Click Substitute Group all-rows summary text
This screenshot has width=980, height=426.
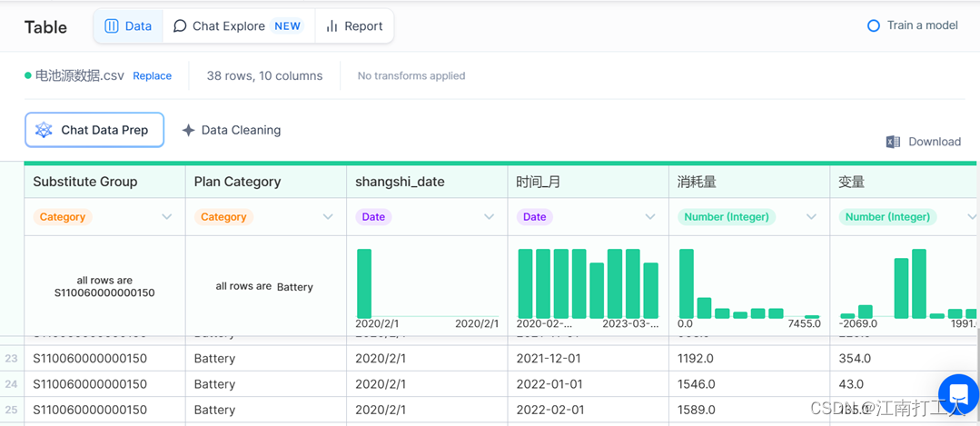[105, 286]
